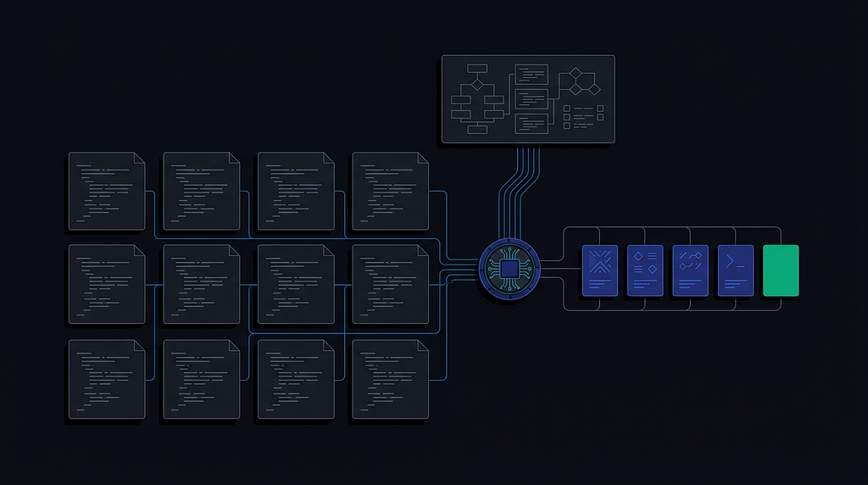Image resolution: width=868 pixels, height=485 pixels.
Task: Open first document in the top row
Action: pos(107,191)
